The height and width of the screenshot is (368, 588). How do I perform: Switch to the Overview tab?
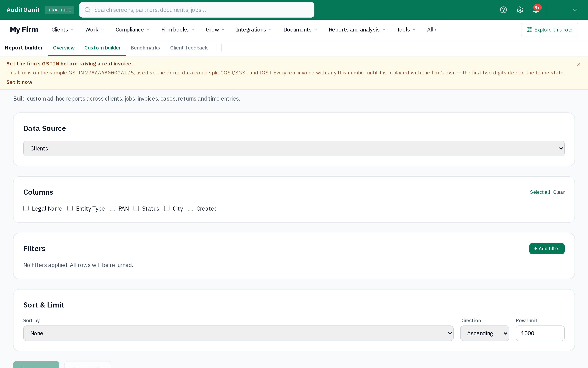pyautogui.click(x=64, y=48)
